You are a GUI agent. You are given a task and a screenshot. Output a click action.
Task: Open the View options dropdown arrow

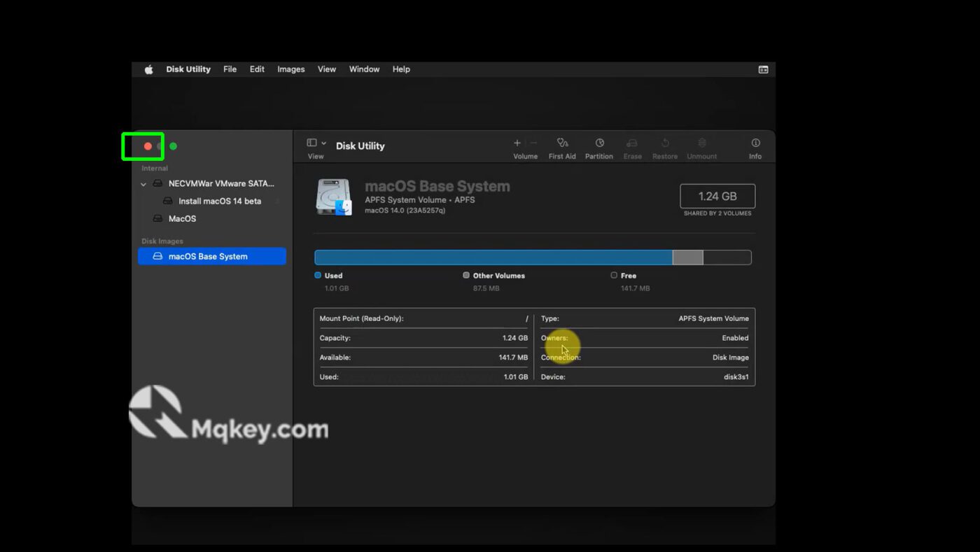323,143
